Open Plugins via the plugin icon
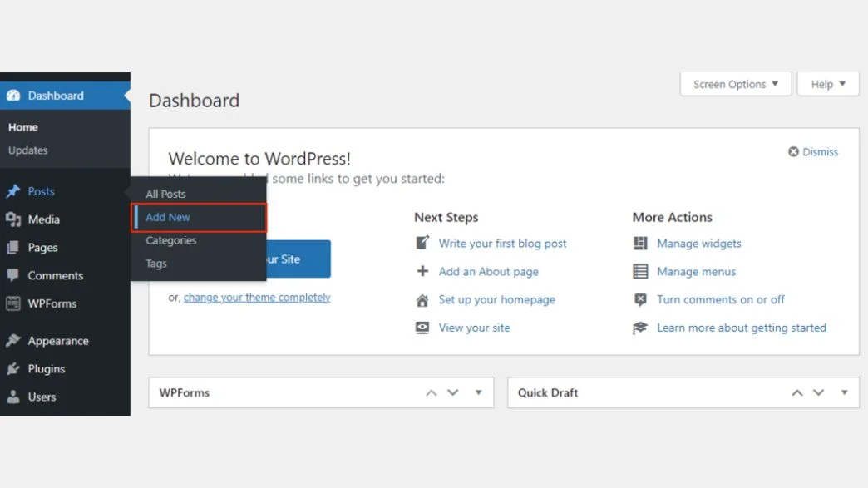This screenshot has height=488, width=868. [12, 368]
